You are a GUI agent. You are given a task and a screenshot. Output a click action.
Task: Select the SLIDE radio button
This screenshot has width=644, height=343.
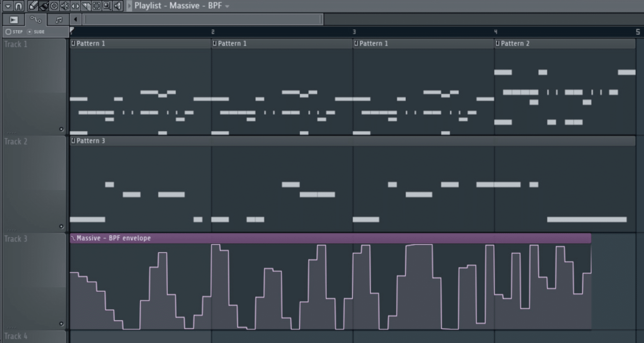31,31
